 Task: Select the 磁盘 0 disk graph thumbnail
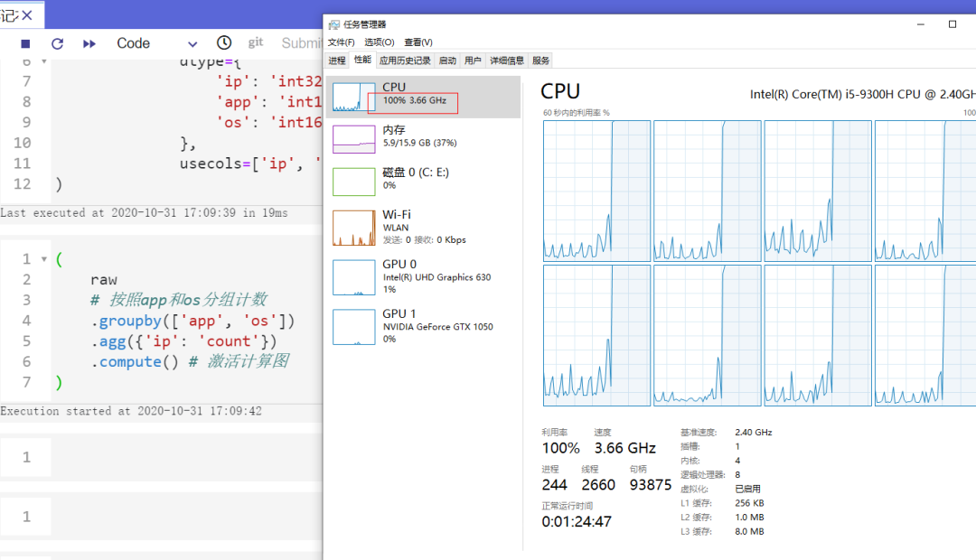coord(353,182)
